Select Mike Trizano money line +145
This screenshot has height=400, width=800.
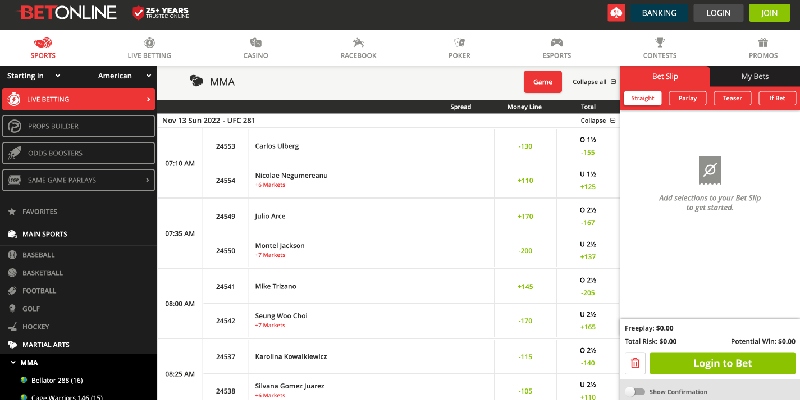click(525, 286)
